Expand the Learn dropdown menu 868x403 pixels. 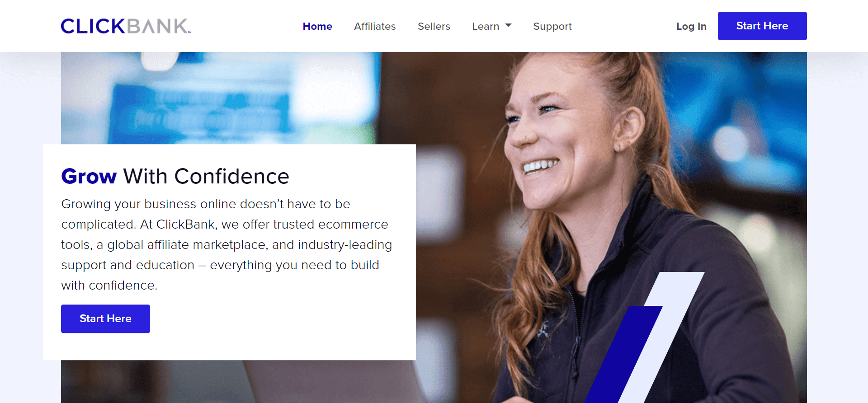492,26
